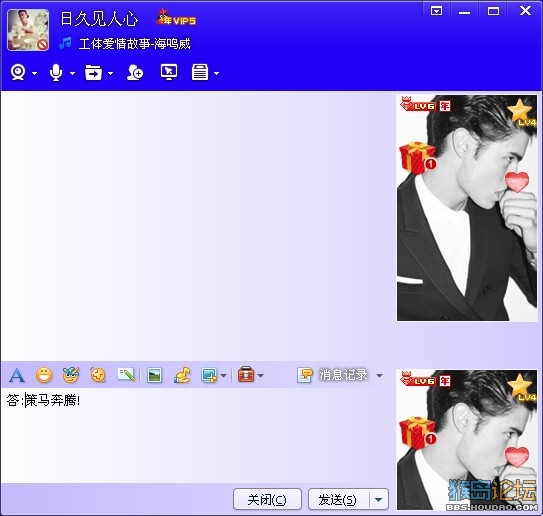Send a window shake nudge

pyautogui.click(x=98, y=375)
